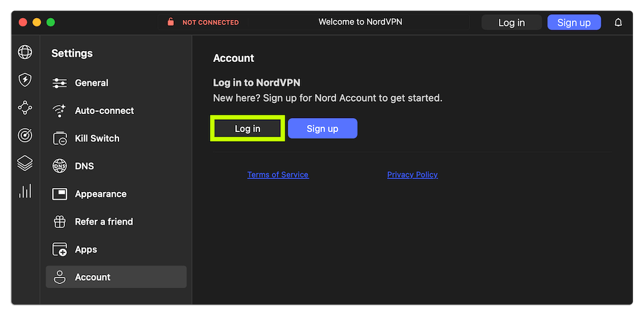
Task: Open General settings
Action: pos(116,83)
